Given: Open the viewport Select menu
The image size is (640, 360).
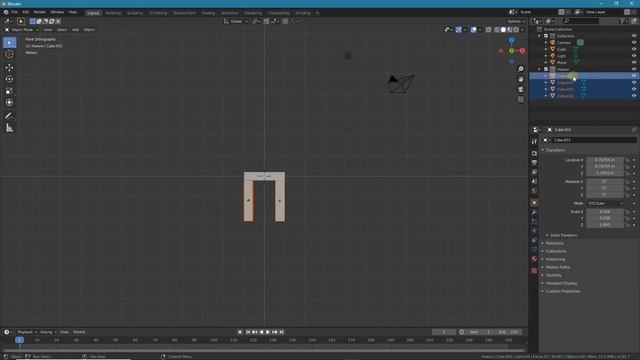Looking at the screenshot, I should click(x=62, y=30).
